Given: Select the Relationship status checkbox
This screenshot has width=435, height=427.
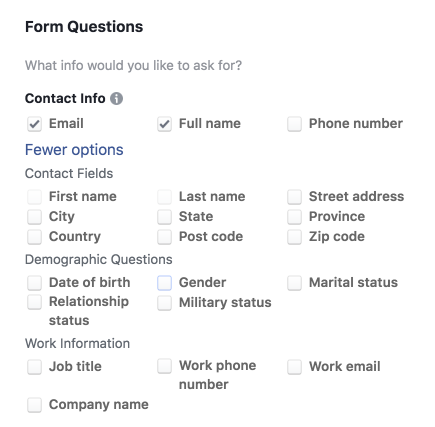Looking at the screenshot, I should (x=34, y=302).
